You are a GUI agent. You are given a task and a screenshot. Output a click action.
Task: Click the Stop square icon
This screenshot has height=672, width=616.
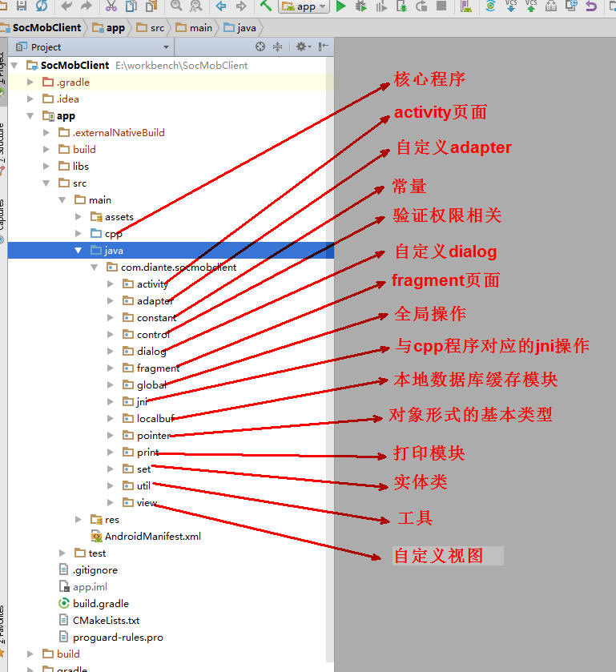(x=441, y=6)
